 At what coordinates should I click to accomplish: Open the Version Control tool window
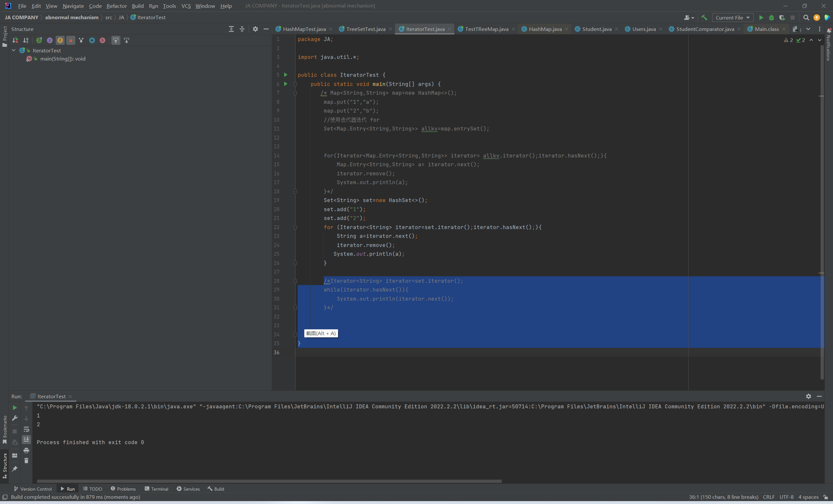pyautogui.click(x=33, y=489)
